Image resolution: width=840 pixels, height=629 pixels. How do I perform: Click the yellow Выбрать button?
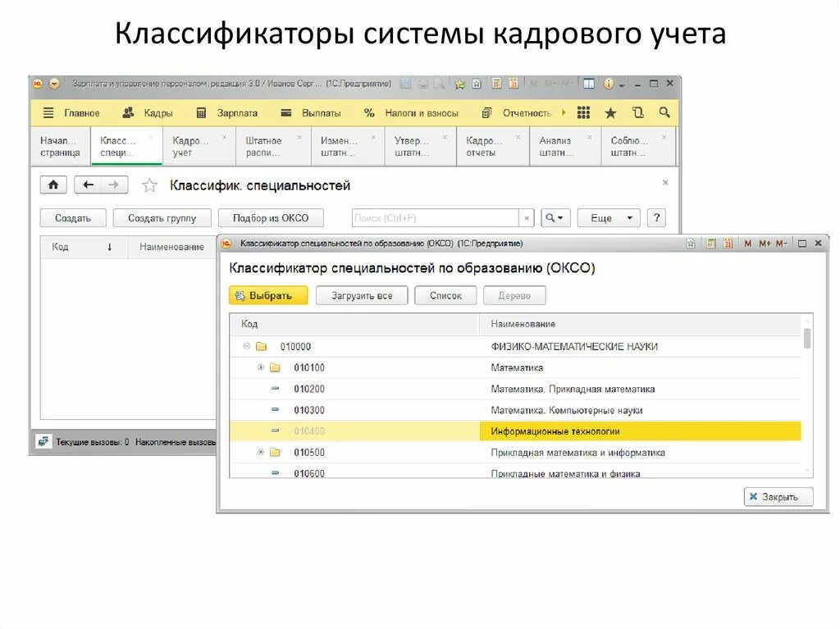pyautogui.click(x=268, y=295)
